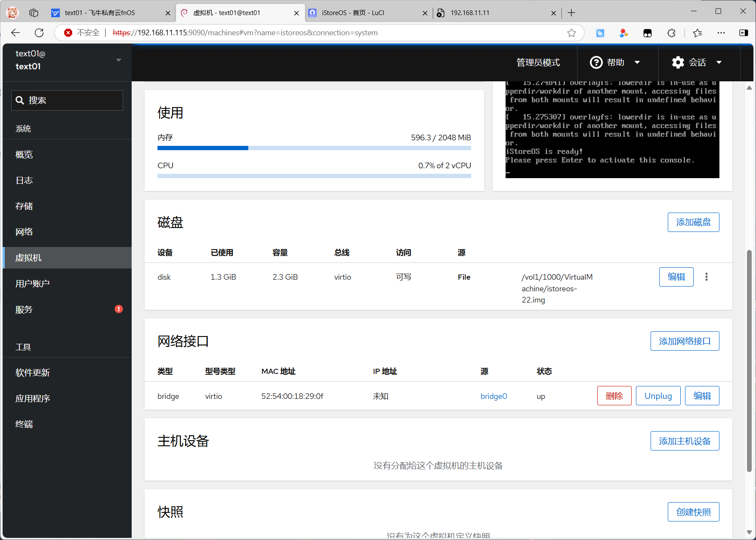This screenshot has height=540, width=756.
Task: Expand the text01 host selector
Action: point(67,60)
